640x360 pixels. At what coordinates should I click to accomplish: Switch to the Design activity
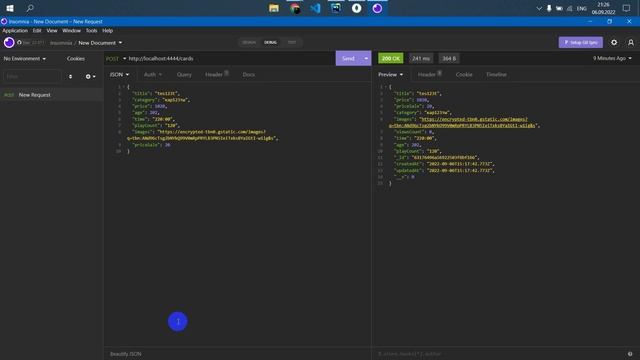249,42
